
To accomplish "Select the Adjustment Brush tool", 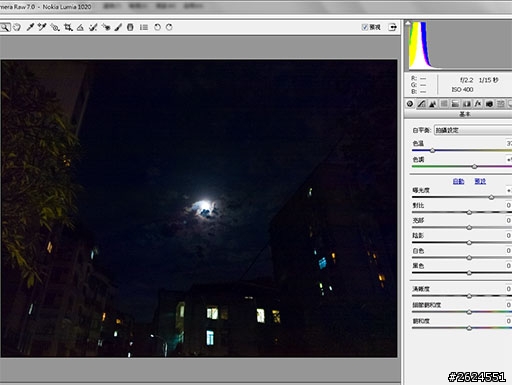I will tap(118, 27).
